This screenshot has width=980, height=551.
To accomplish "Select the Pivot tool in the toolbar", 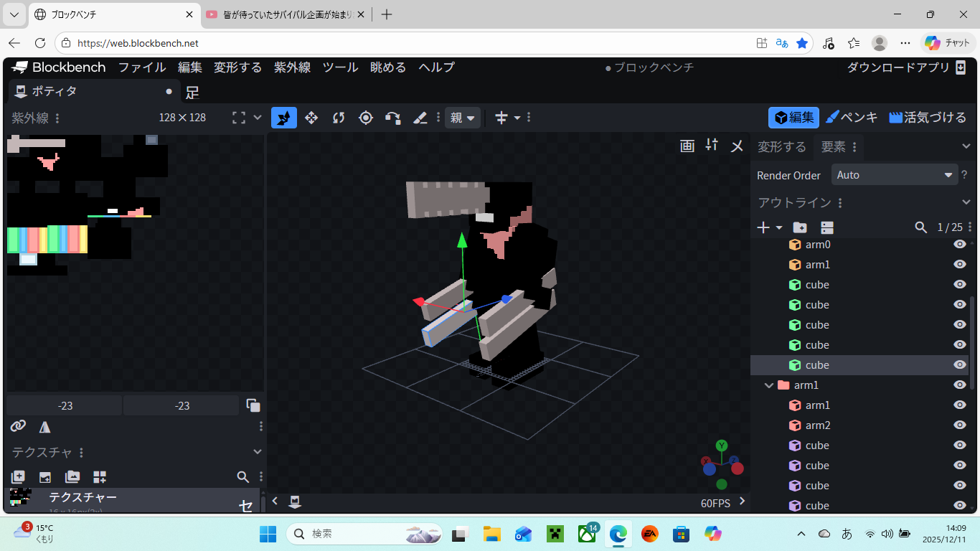I will click(x=365, y=117).
